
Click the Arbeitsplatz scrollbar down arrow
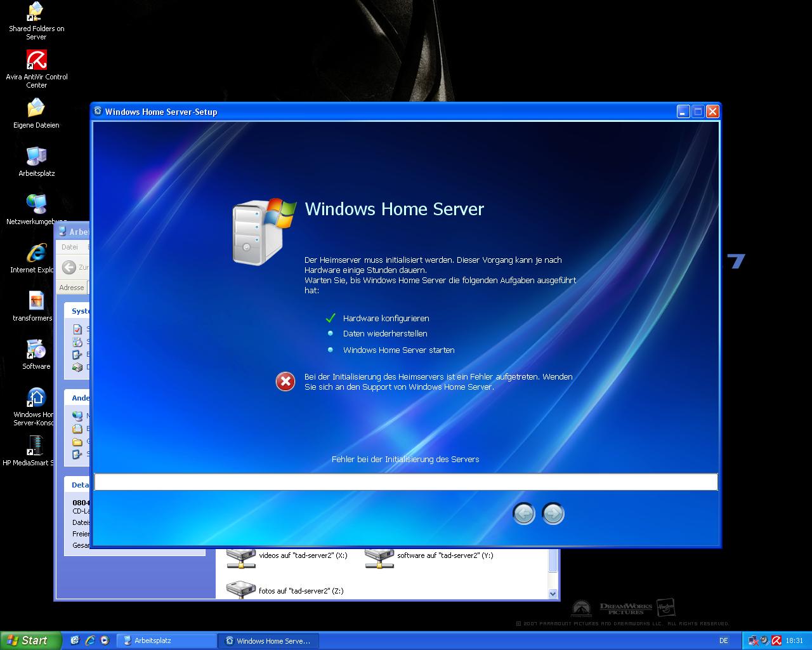click(x=553, y=594)
